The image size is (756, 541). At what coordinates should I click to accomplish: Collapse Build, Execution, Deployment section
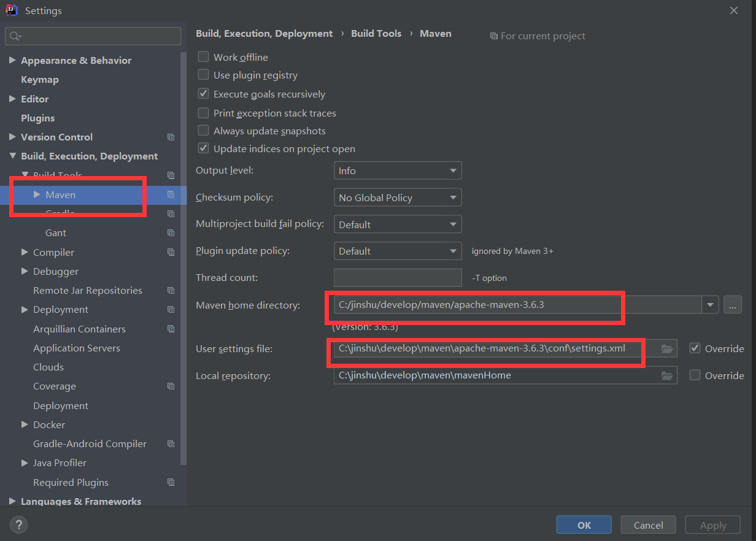[x=12, y=156]
